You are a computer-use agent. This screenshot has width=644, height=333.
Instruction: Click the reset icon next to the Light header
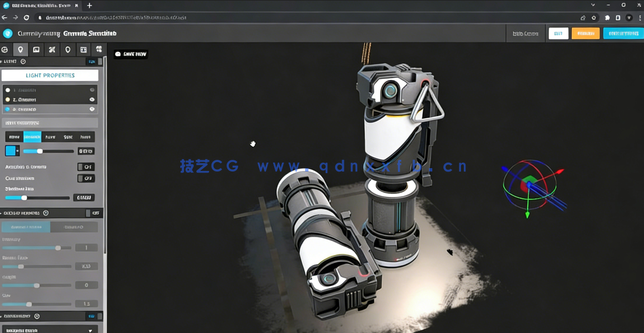pos(23,61)
